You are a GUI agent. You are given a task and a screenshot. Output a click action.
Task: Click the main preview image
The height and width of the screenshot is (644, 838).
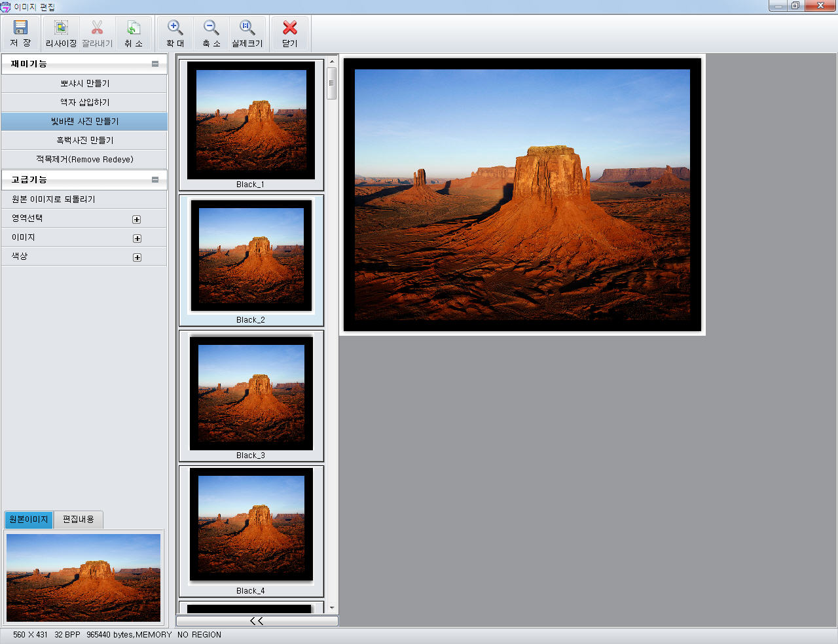(522, 195)
